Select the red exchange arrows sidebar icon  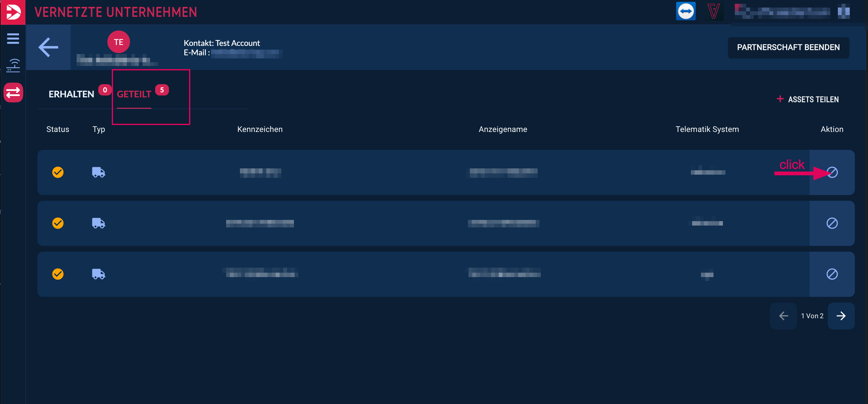pos(13,92)
